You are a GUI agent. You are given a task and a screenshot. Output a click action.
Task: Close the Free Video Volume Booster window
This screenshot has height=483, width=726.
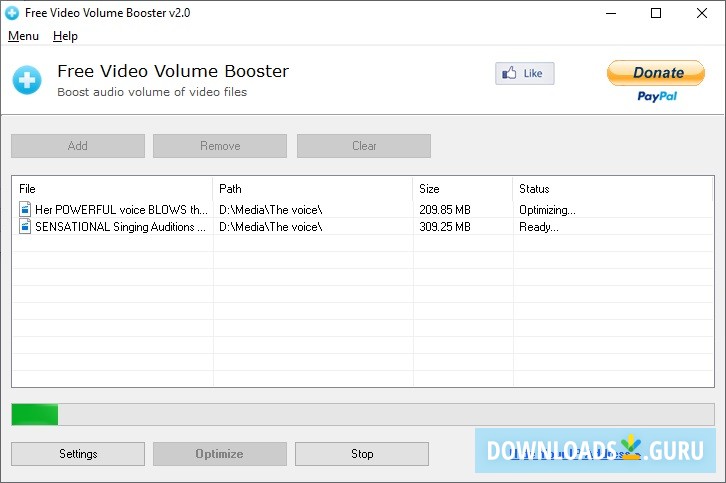click(701, 13)
